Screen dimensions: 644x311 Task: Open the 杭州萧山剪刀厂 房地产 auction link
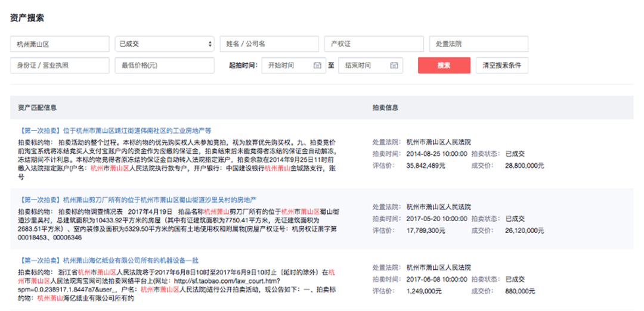coord(138,200)
